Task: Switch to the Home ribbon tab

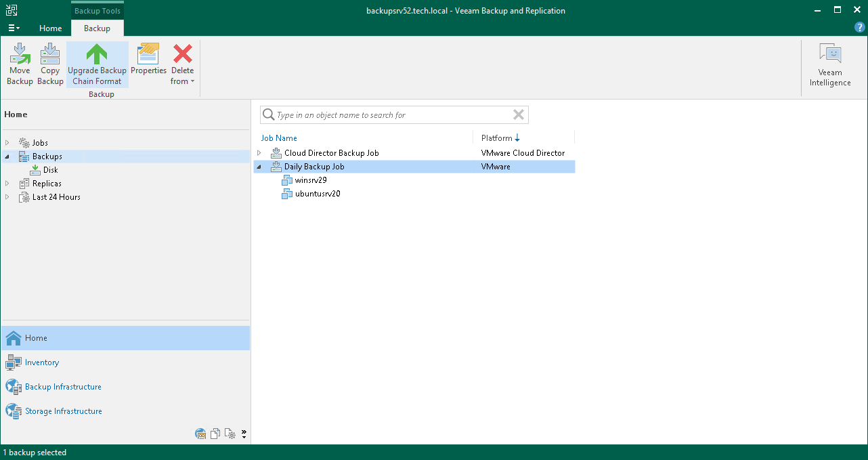Action: [51, 28]
